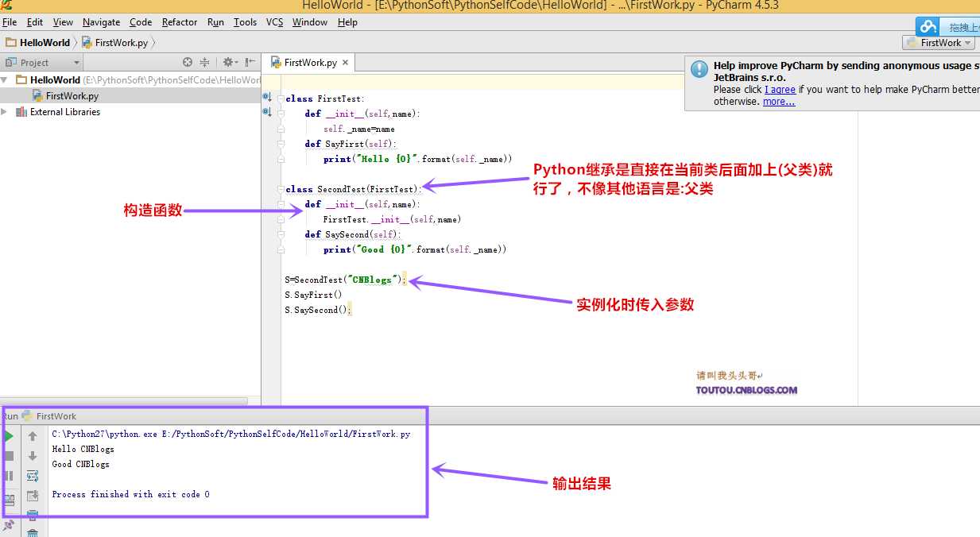Open the Refactor menu
980x537 pixels.
(180, 22)
